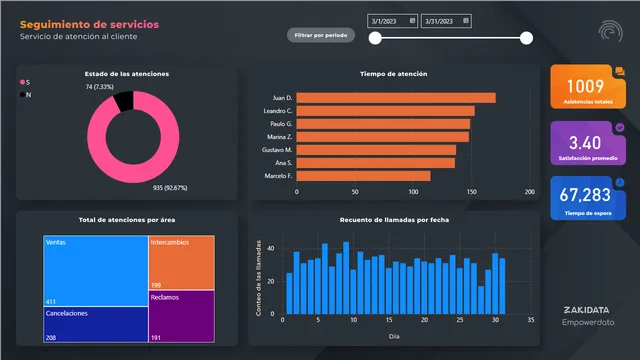Image resolution: width=640 pixels, height=360 pixels.
Task: Click the Intercambios treemap tile
Action: coord(182,262)
